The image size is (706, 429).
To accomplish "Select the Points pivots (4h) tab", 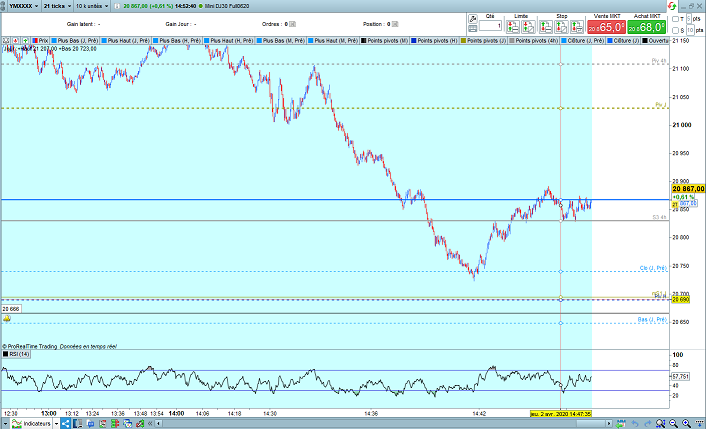I will [534, 41].
